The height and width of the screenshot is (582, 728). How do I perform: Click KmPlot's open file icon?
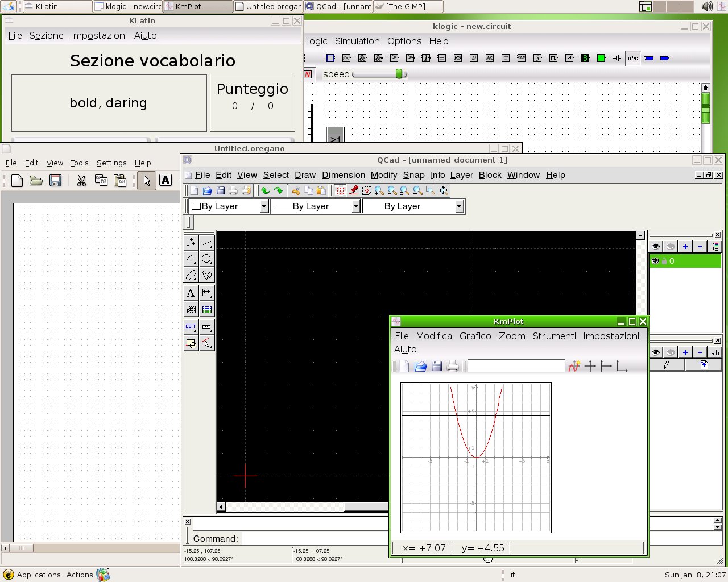(x=420, y=367)
